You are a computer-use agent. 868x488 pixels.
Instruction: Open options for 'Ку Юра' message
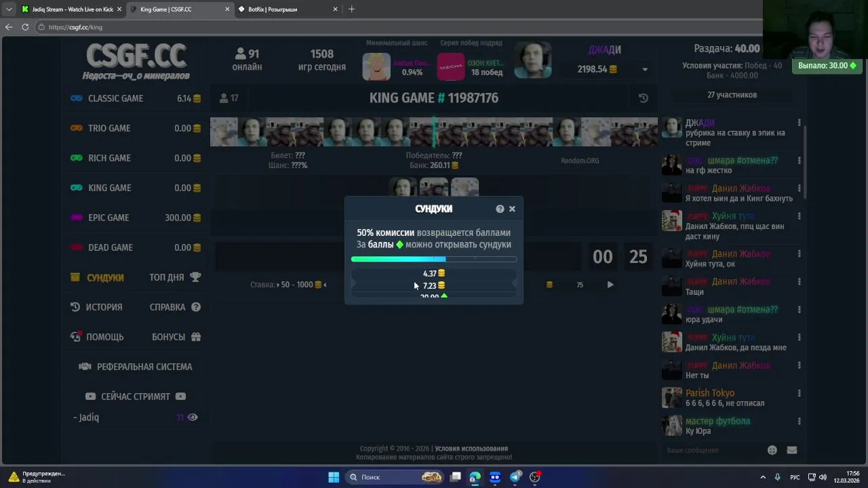coord(800,421)
